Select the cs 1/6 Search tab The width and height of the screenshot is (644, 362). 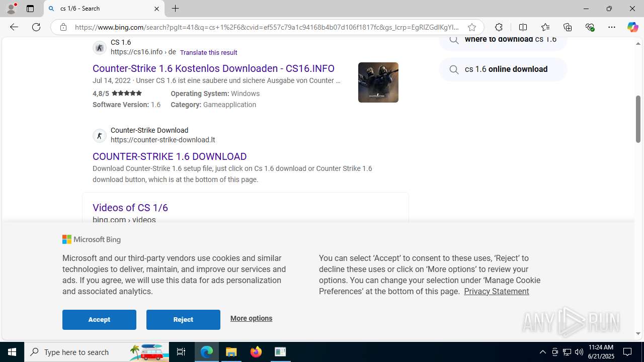click(x=104, y=9)
